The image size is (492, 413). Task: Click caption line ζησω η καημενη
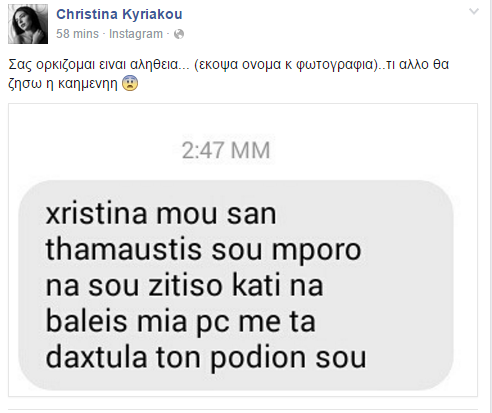(x=63, y=84)
